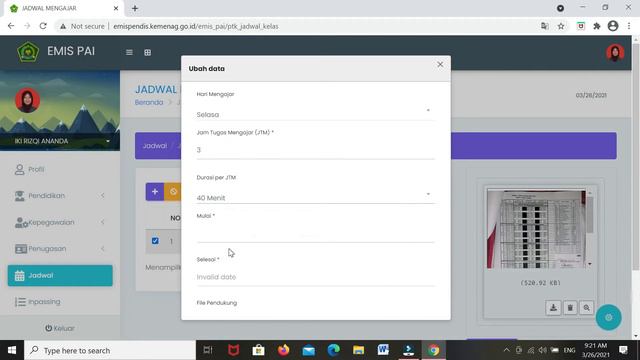Screen dimensions: 640x360
Task: Open the Hari Mengajar dropdown showing Selasa
Action: [316, 114]
